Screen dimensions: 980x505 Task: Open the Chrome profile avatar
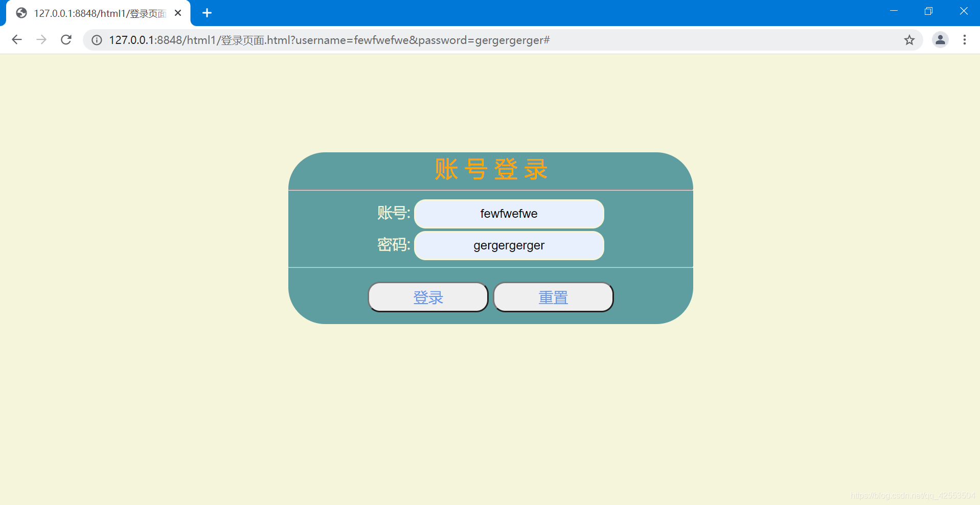click(940, 40)
